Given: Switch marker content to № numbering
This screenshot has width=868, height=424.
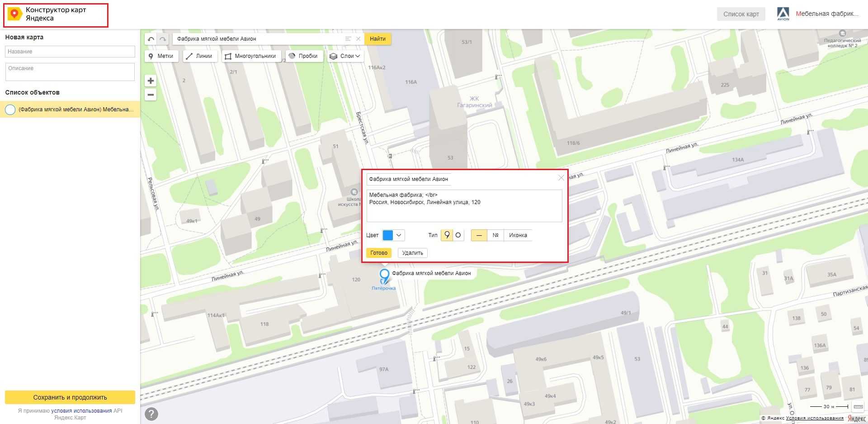Looking at the screenshot, I should point(495,235).
